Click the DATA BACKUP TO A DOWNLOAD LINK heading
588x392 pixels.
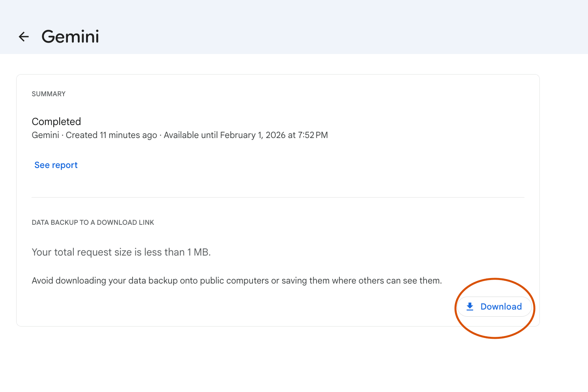coord(93,222)
